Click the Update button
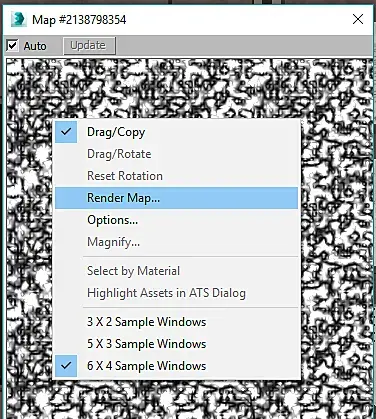376x419 pixels. point(89,46)
